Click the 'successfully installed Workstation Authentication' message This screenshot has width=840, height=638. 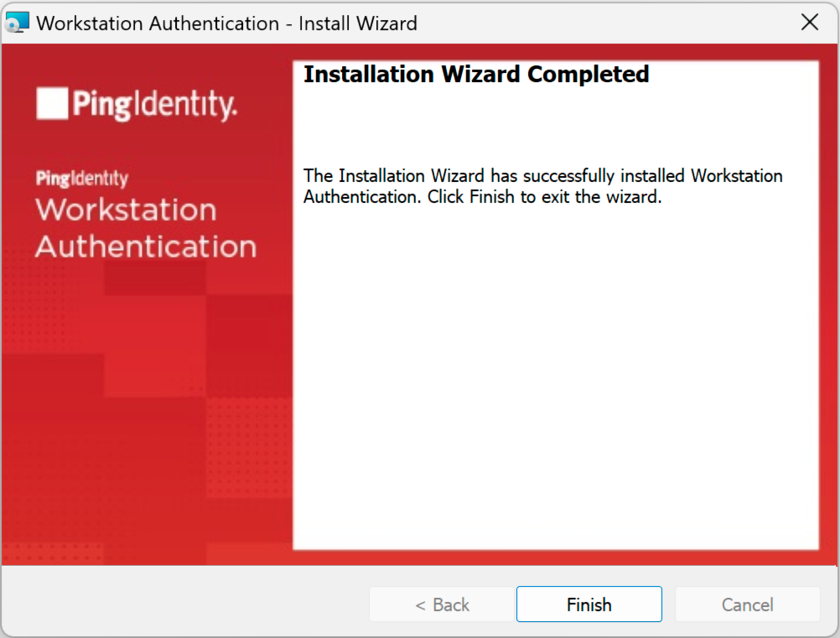(542, 186)
